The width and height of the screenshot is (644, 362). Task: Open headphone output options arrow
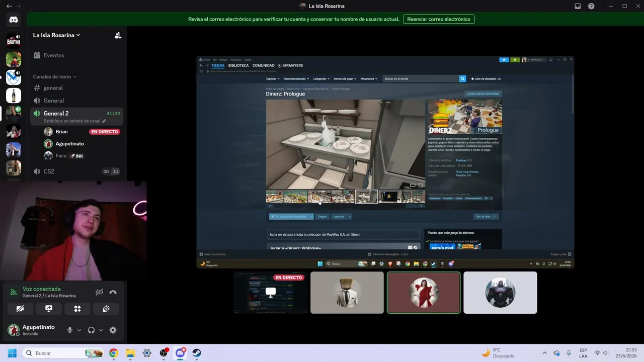tap(101, 330)
